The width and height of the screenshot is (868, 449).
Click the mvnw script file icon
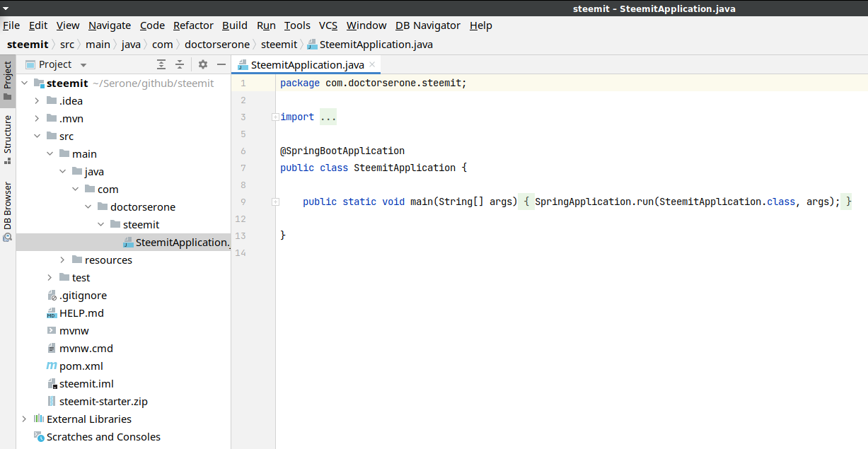52,331
